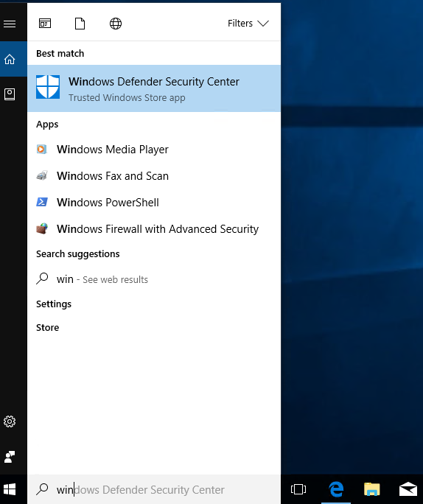The height and width of the screenshot is (504, 423).
Task: Click win See web results suggestion
Action: coord(154,279)
